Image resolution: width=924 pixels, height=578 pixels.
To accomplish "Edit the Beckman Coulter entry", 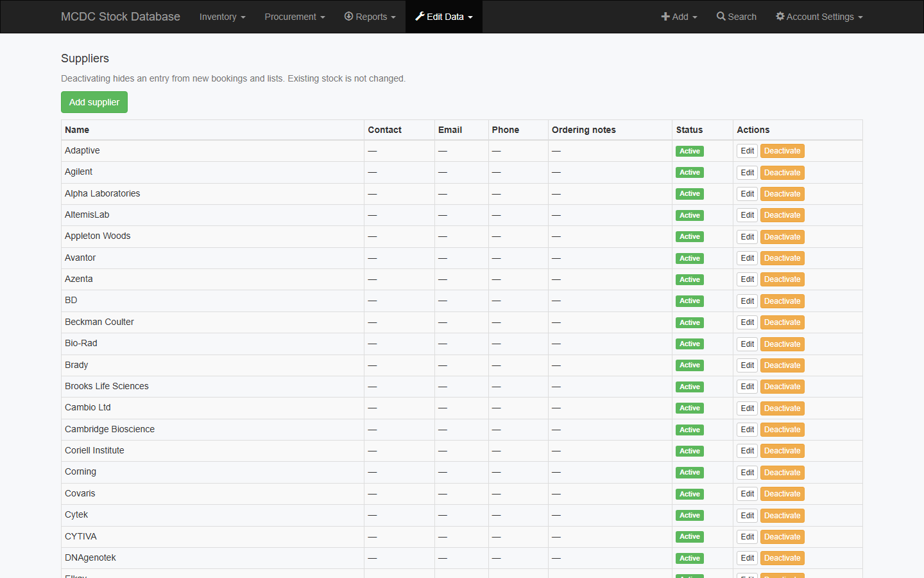I will 747,322.
